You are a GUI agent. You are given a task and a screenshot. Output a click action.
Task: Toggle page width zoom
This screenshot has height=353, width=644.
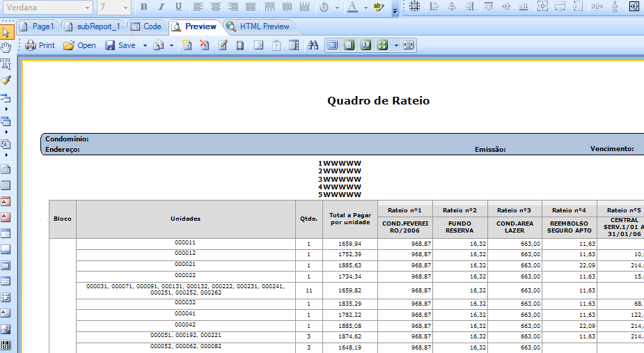408,45
